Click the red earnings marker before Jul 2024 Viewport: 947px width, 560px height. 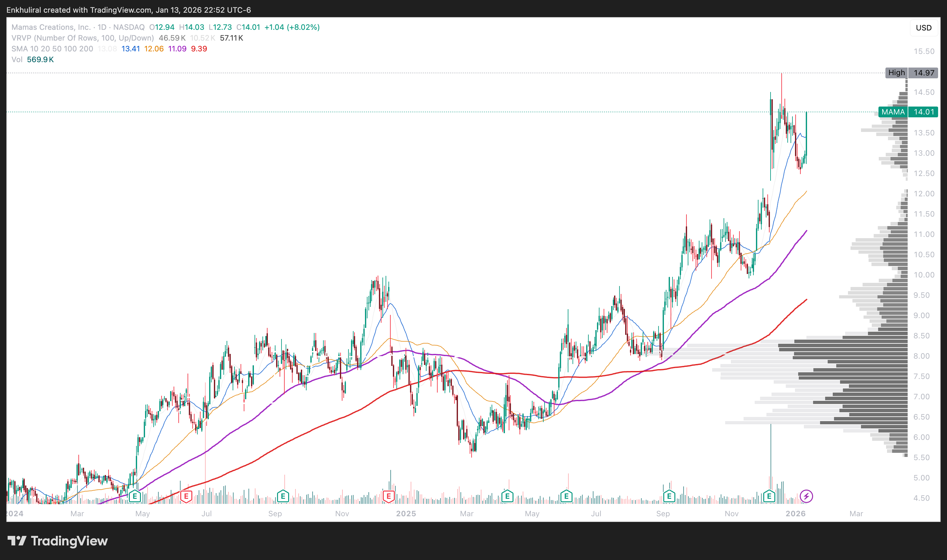click(186, 496)
